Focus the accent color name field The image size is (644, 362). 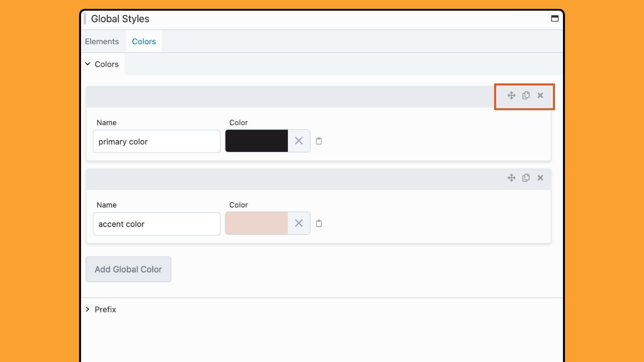pos(156,224)
